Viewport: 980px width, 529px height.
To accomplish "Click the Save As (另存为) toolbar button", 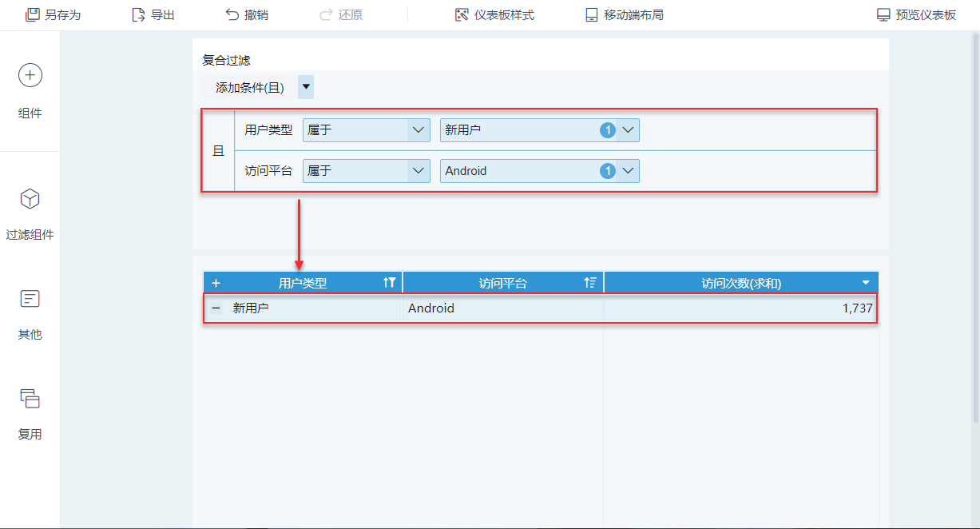I will point(53,15).
